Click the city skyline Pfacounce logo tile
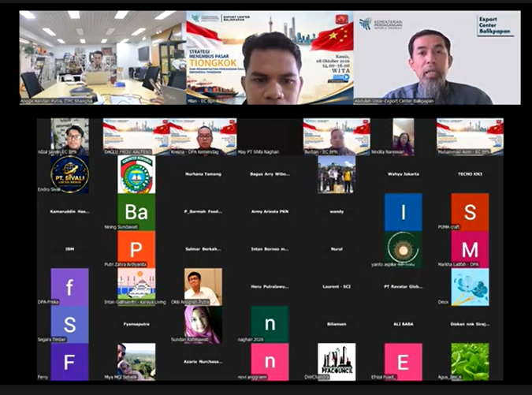This screenshot has height=395, width=532. (337, 362)
